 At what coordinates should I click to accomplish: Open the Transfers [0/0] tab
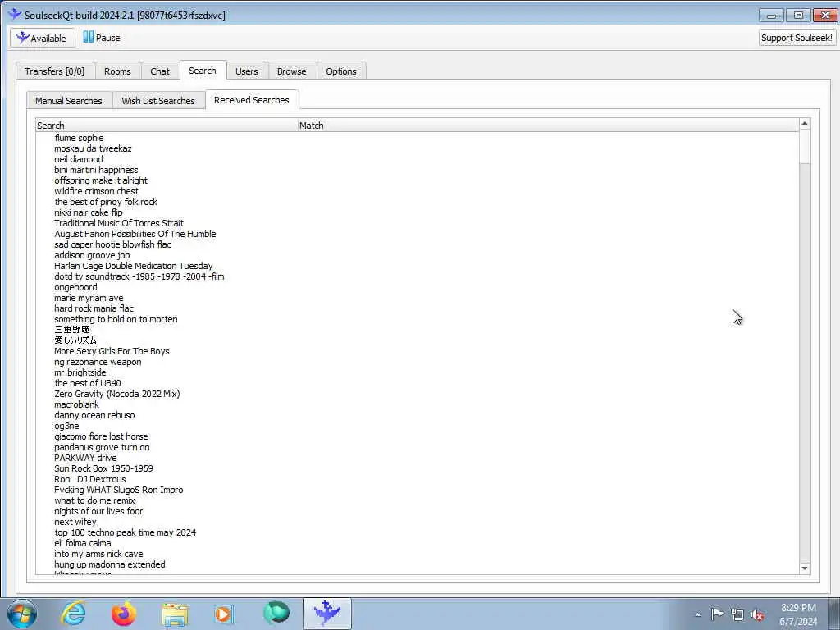(x=55, y=71)
